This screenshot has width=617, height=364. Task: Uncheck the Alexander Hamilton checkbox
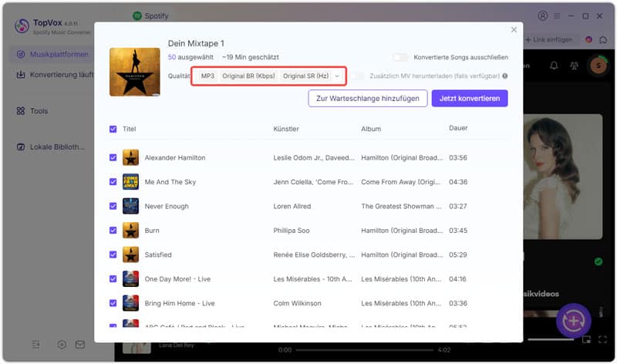point(113,157)
